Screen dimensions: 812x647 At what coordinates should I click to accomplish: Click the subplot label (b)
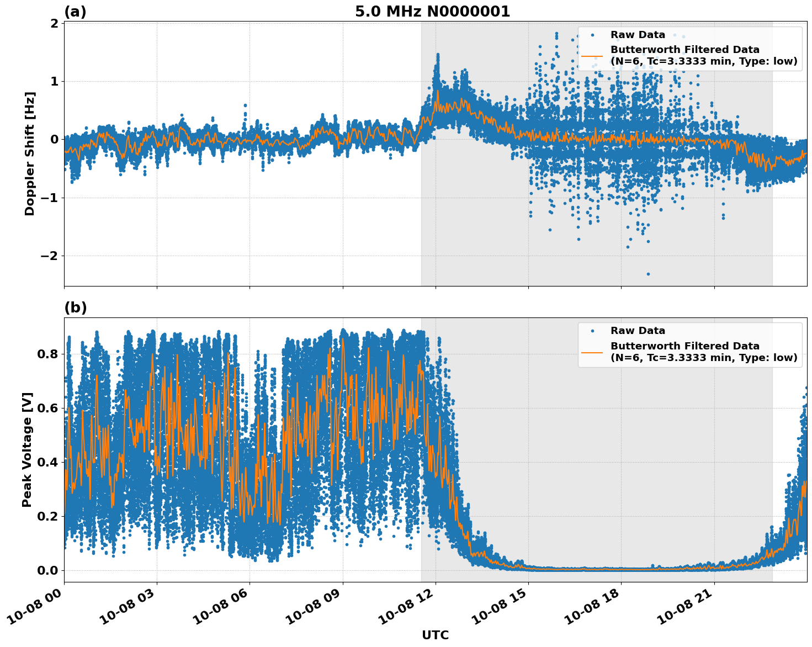point(76,307)
